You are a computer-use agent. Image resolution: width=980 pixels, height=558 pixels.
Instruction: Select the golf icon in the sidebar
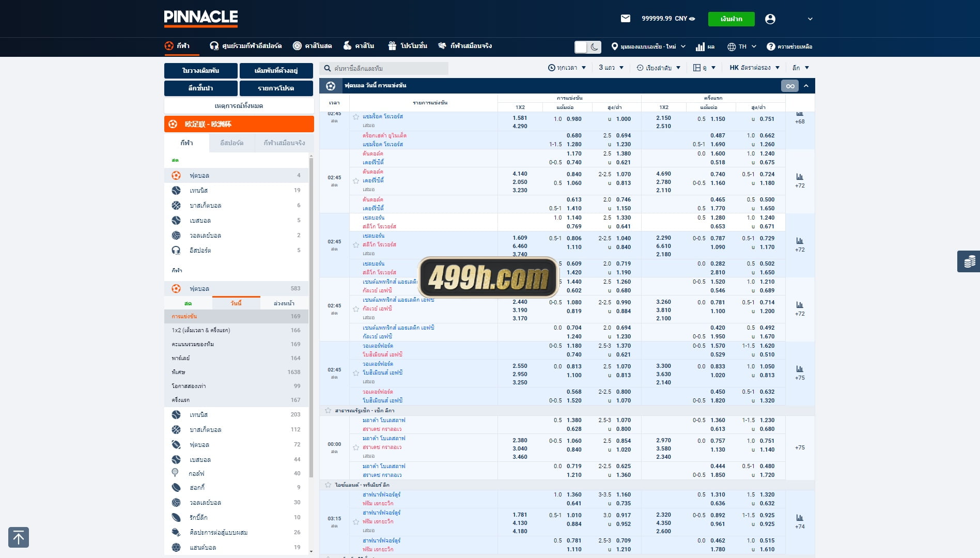[175, 473]
